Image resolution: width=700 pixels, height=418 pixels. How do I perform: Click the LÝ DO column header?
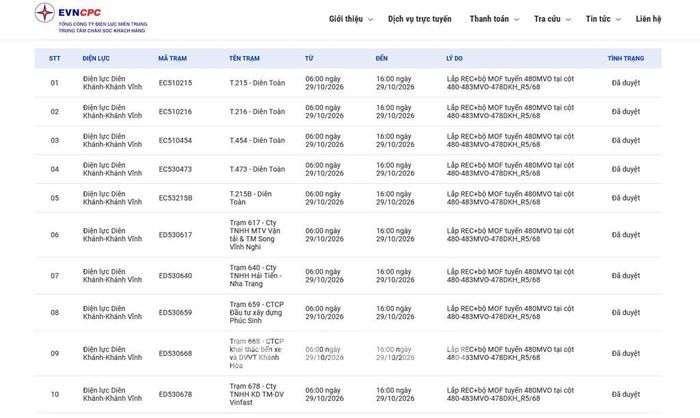pyautogui.click(x=454, y=59)
